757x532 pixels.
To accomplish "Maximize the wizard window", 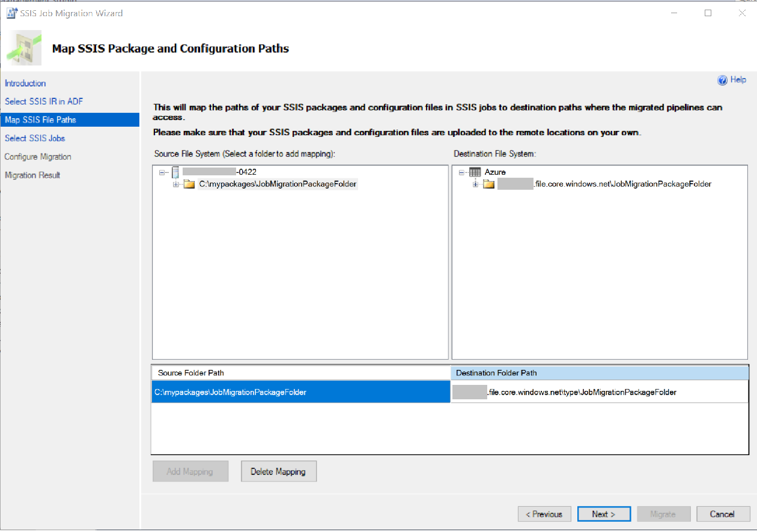I will pos(708,13).
